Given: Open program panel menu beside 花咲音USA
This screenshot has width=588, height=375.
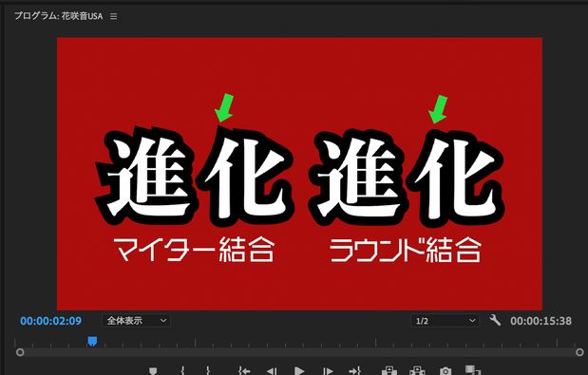Looking at the screenshot, I should (x=113, y=16).
